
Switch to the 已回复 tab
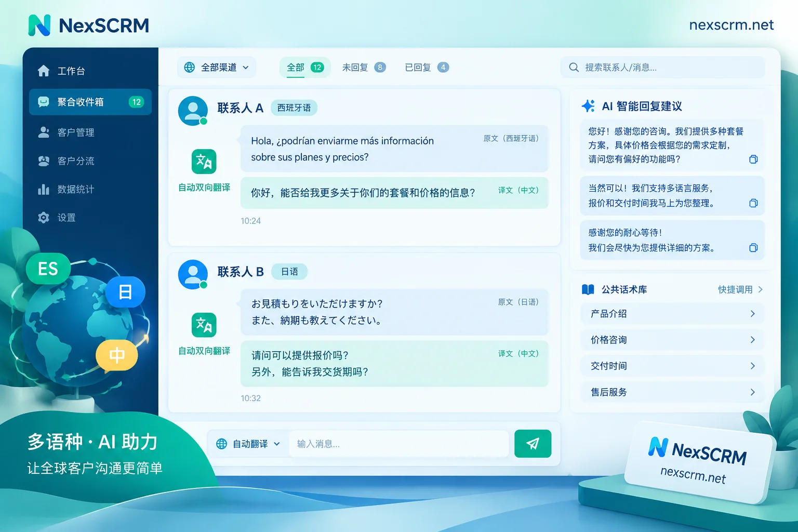pos(427,68)
